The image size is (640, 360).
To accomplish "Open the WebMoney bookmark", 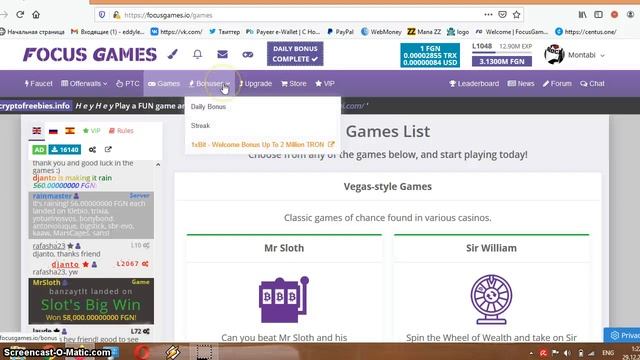I will [x=381, y=31].
